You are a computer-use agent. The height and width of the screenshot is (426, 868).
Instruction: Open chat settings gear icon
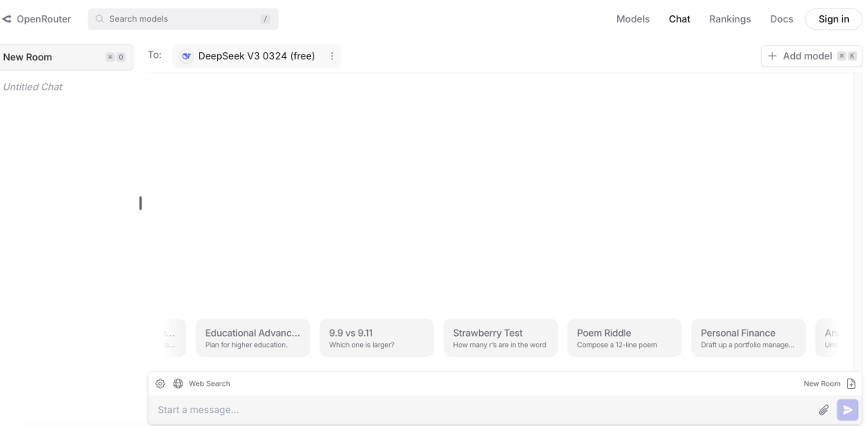(160, 383)
